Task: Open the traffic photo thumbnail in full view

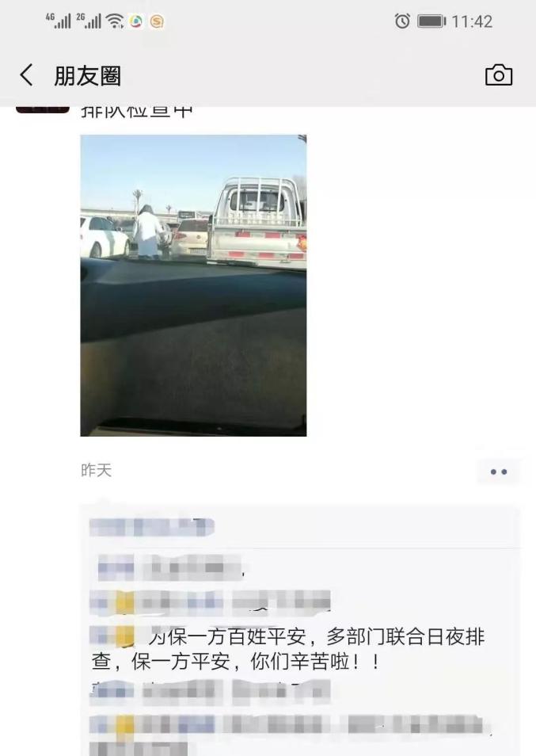Action: (x=193, y=285)
